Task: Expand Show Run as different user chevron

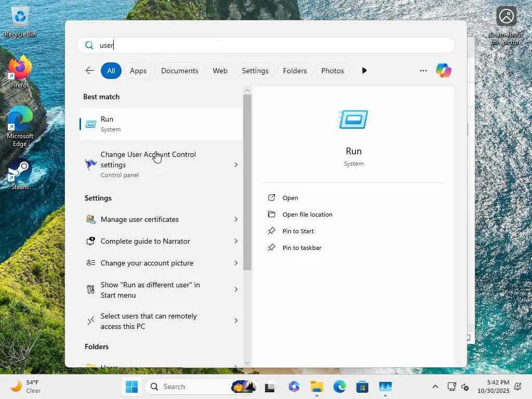Action: [236, 289]
